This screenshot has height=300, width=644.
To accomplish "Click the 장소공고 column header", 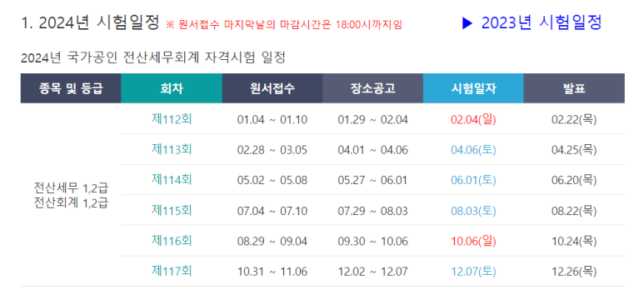I will click(x=373, y=88).
